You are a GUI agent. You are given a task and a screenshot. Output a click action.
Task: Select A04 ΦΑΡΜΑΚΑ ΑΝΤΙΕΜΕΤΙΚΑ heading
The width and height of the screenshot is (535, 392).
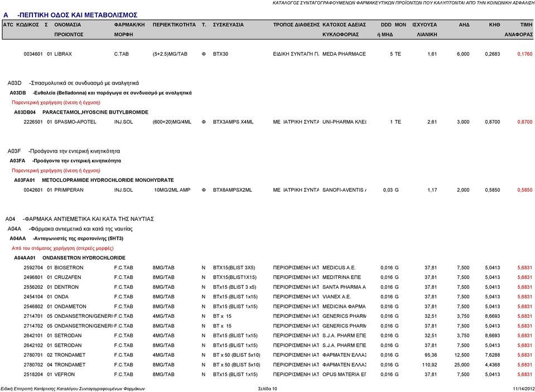pyautogui.click(x=80, y=219)
